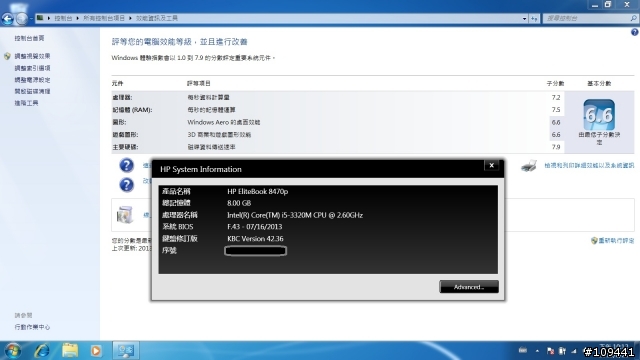Select HP EliteBook 8470p product name text

(x=258, y=191)
